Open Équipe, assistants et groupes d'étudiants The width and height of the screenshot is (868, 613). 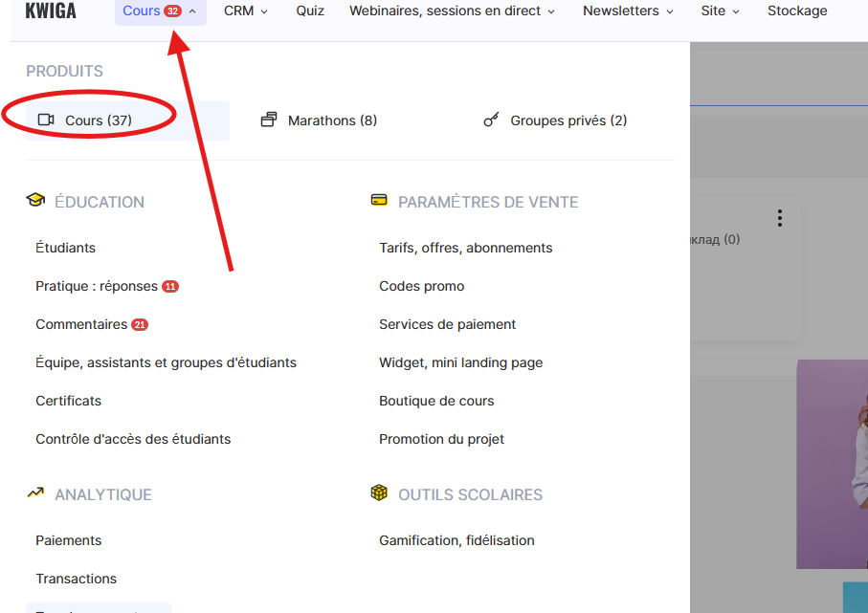coord(167,362)
